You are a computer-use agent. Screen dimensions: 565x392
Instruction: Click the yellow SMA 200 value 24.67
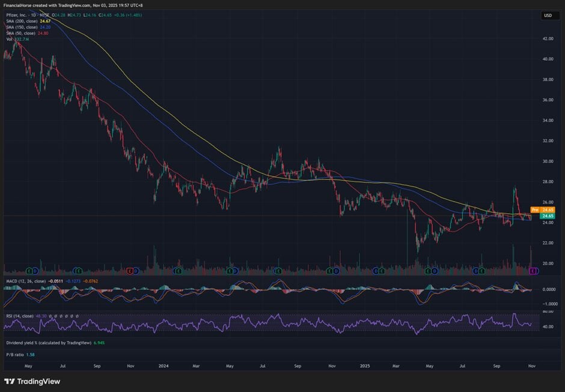[46, 21]
